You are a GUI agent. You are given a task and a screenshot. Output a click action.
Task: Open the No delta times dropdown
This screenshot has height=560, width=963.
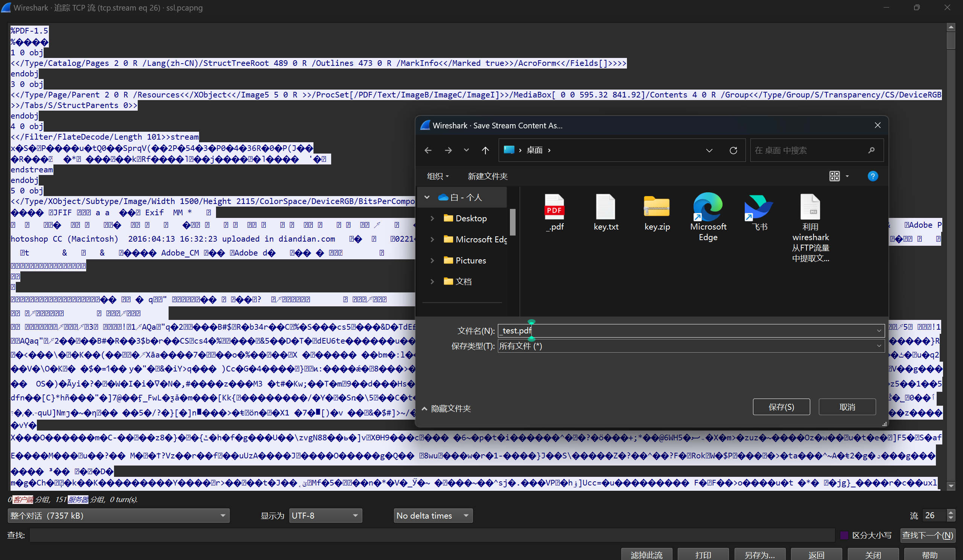click(x=433, y=516)
